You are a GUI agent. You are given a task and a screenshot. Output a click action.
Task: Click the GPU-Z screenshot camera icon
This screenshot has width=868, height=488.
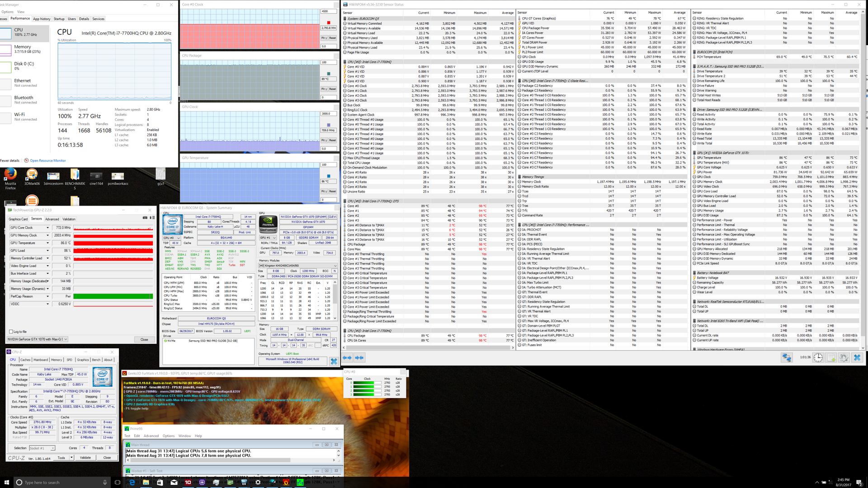pyautogui.click(x=145, y=218)
